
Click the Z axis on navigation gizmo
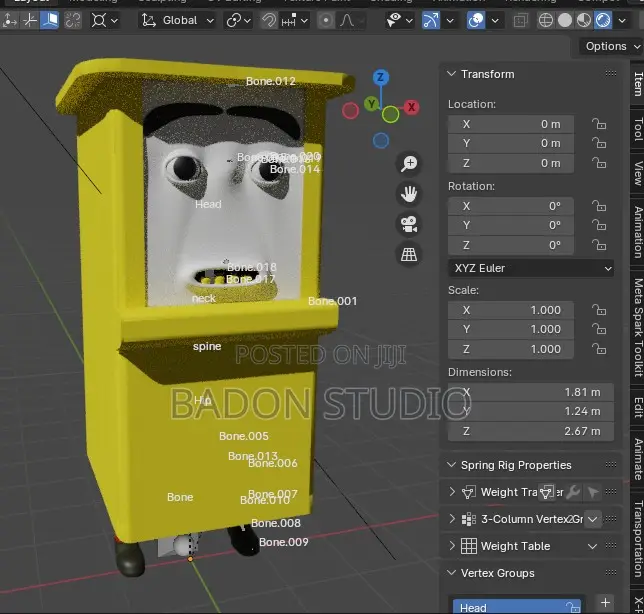pos(381,77)
